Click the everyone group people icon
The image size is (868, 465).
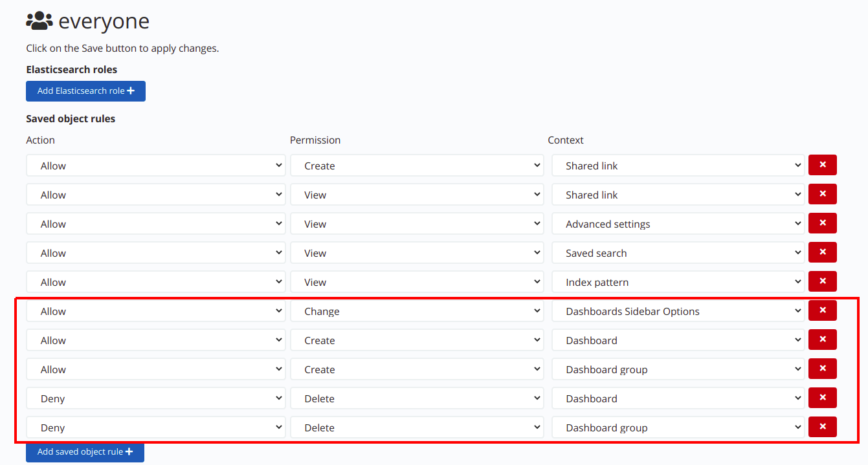point(39,20)
